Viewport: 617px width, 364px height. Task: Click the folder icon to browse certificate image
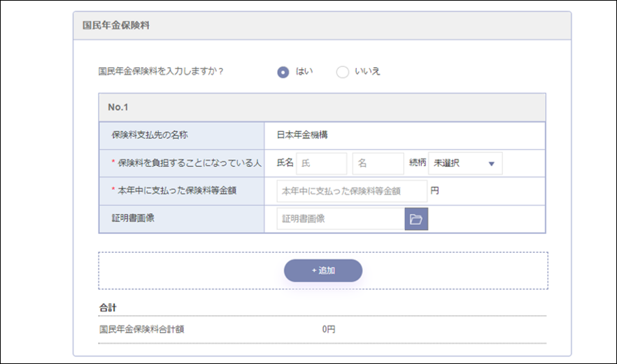pyautogui.click(x=416, y=219)
